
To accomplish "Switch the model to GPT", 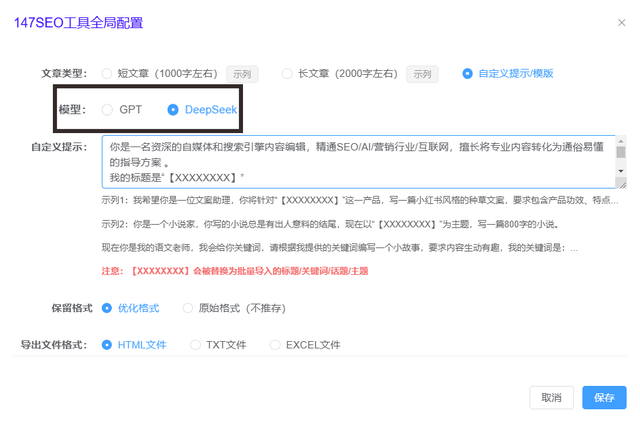I will 108,109.
